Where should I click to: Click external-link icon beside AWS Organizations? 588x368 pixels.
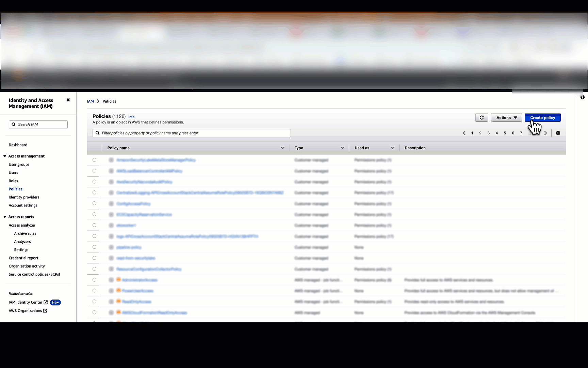tap(45, 310)
